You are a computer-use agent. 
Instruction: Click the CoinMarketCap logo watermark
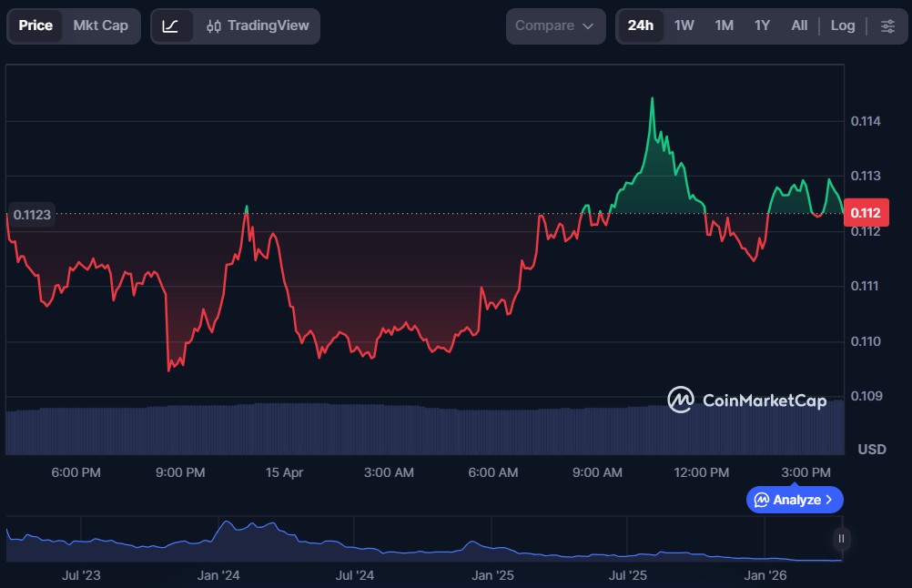pyautogui.click(x=746, y=400)
